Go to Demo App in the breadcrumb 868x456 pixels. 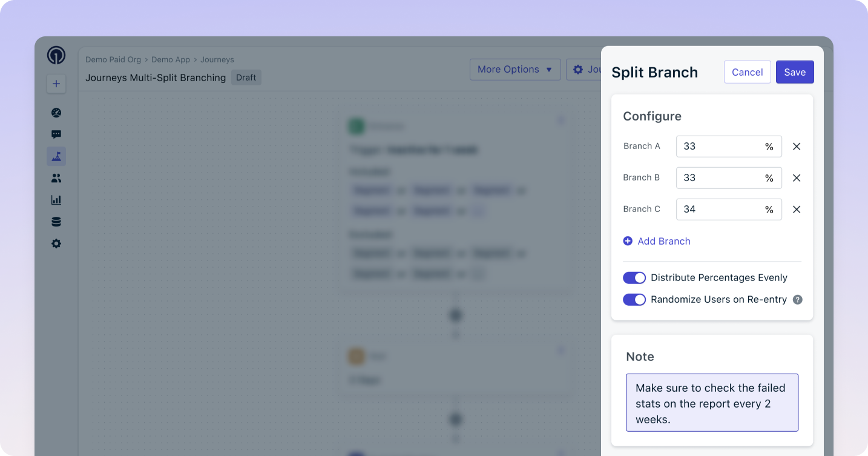pyautogui.click(x=170, y=60)
